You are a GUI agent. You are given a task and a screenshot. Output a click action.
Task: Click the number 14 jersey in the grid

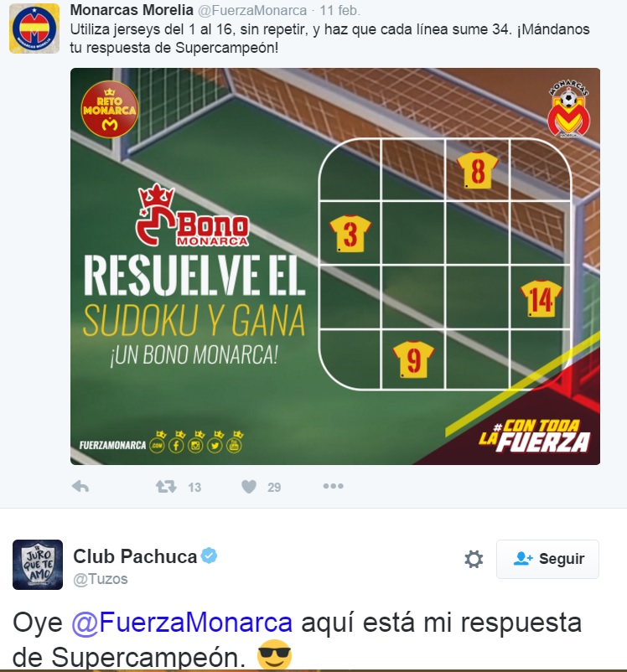(541, 298)
